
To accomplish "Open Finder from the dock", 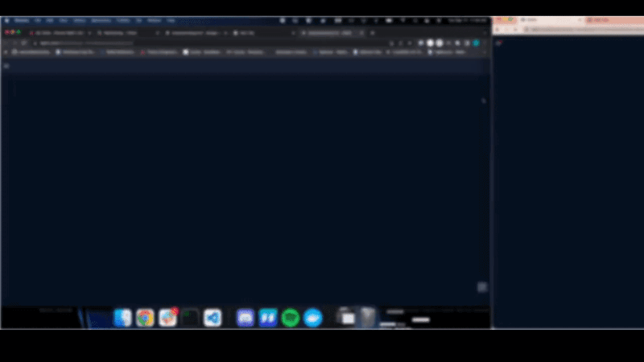I will (x=122, y=318).
